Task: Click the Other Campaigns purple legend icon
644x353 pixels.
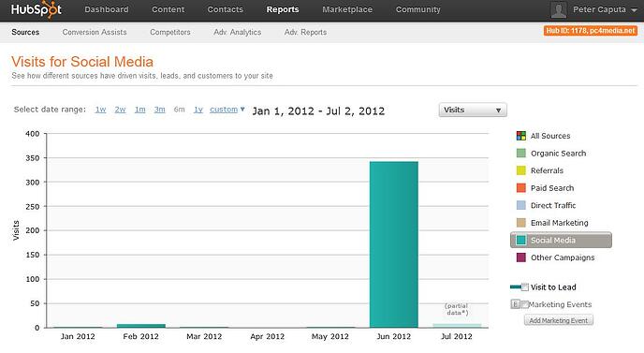Action: tap(520, 257)
